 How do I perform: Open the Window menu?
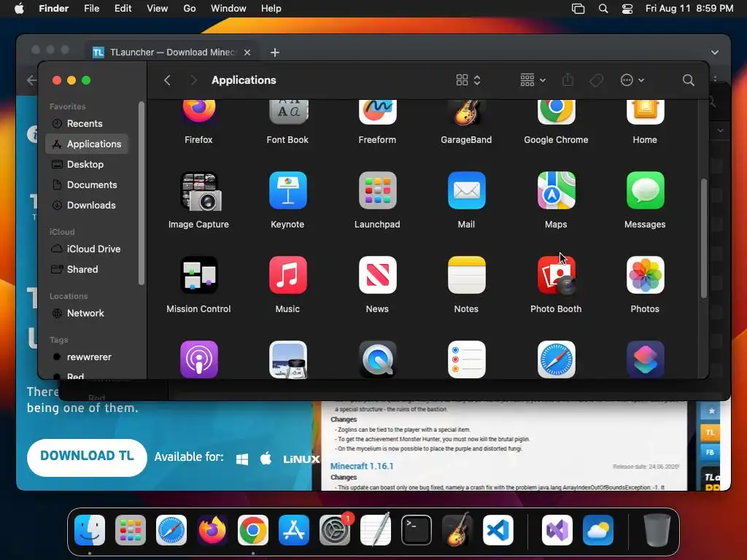tap(228, 9)
